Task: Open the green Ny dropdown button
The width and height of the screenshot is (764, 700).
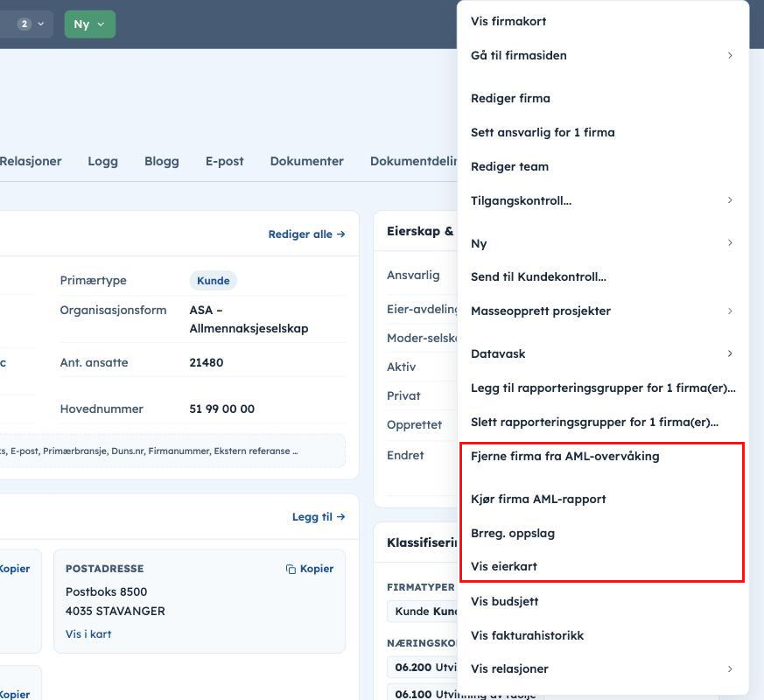Action: click(89, 24)
